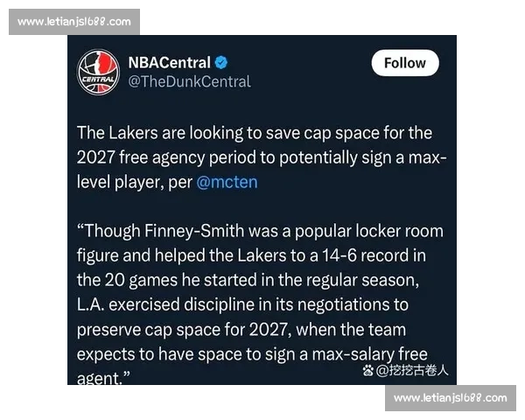Click "2027 free agency period" text
The width and height of the screenshot is (525, 420).
(x=158, y=157)
